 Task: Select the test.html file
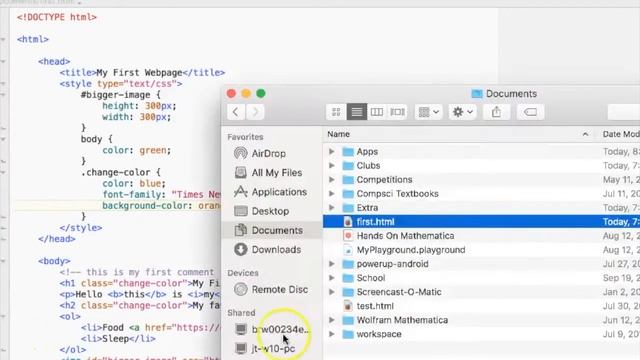(481, 306)
